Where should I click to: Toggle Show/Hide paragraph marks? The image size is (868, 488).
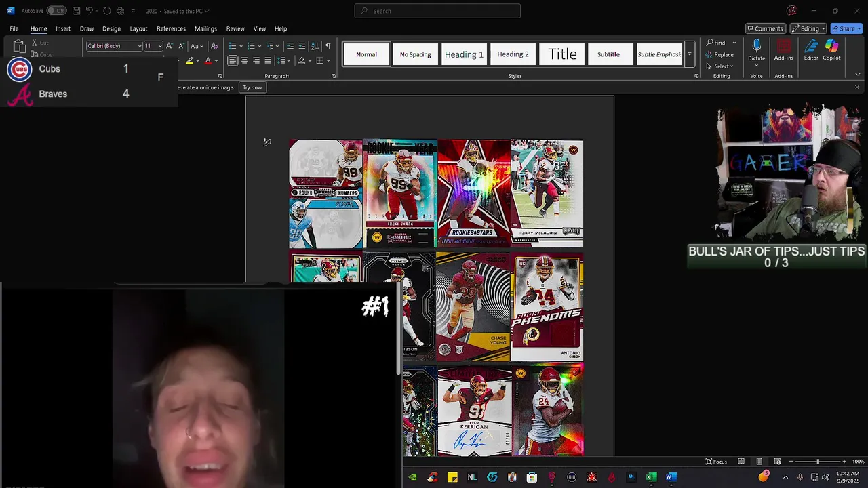[x=328, y=46]
